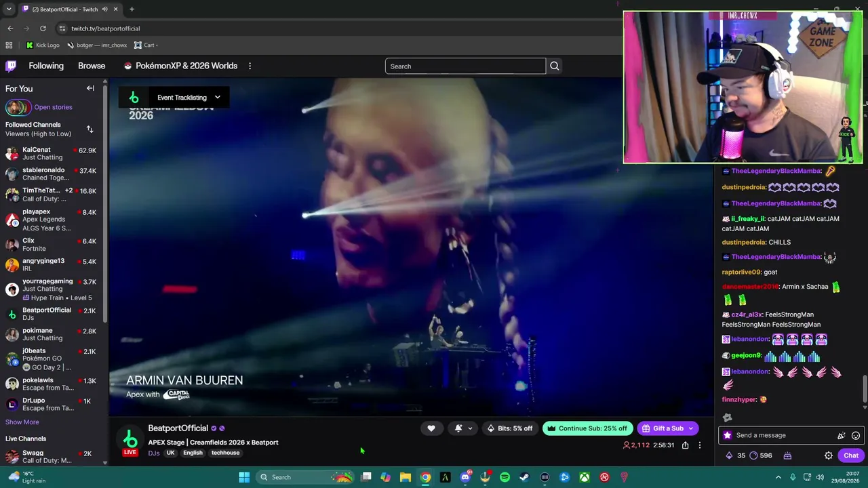Sort followed channels by viewers
The height and width of the screenshot is (488, 868).
coord(90,129)
